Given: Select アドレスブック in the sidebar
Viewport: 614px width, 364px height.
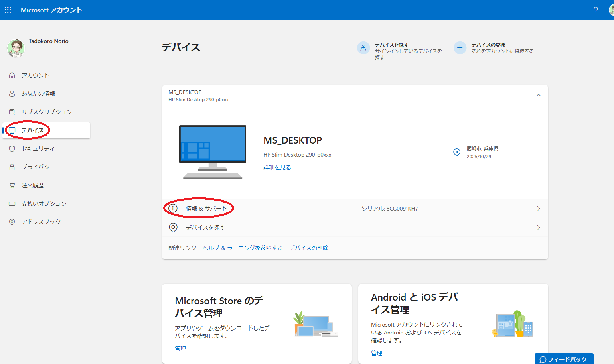Looking at the screenshot, I should point(41,222).
